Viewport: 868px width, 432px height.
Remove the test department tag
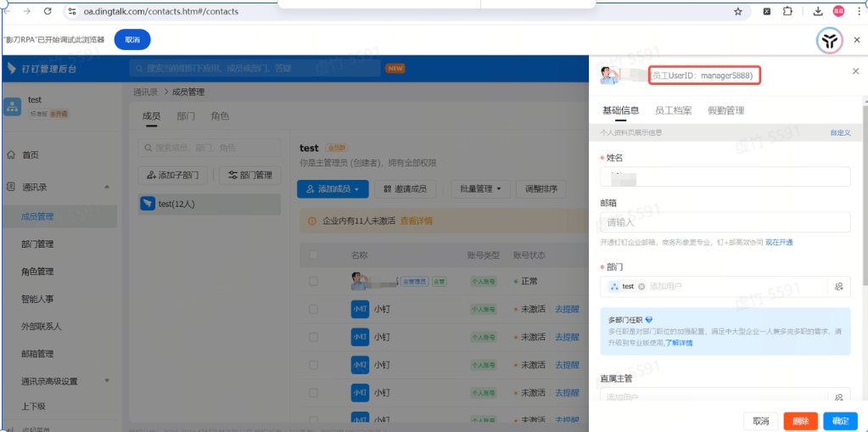pyautogui.click(x=641, y=286)
